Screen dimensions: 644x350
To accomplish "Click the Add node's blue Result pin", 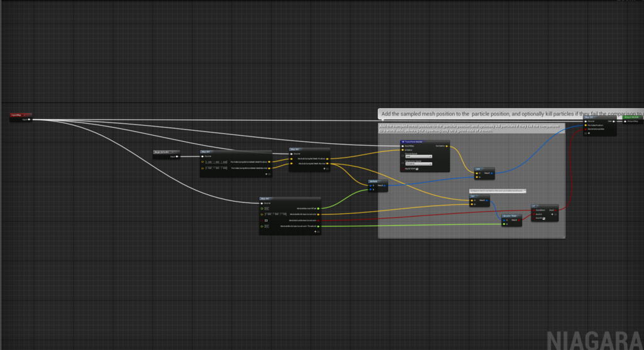I will click(492, 173).
